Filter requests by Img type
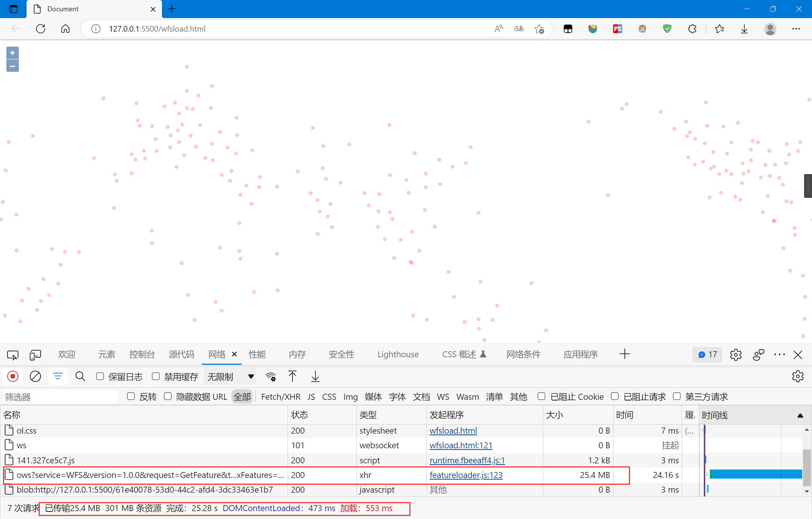The image size is (812, 519). (x=350, y=397)
